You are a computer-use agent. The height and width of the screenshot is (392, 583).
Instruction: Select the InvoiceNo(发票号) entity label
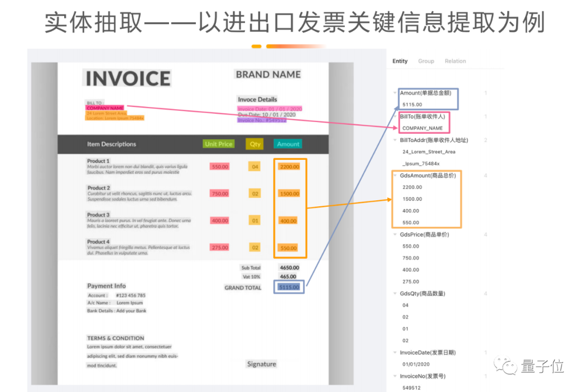[x=422, y=376]
